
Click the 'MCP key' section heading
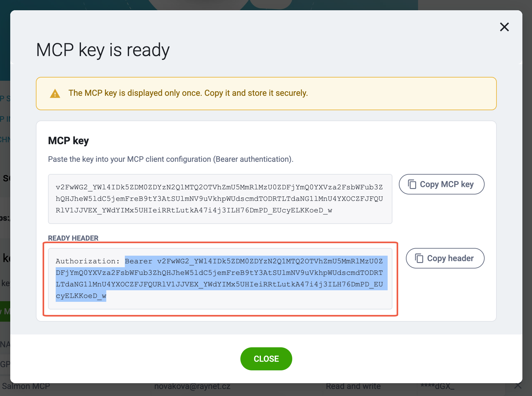pos(68,141)
